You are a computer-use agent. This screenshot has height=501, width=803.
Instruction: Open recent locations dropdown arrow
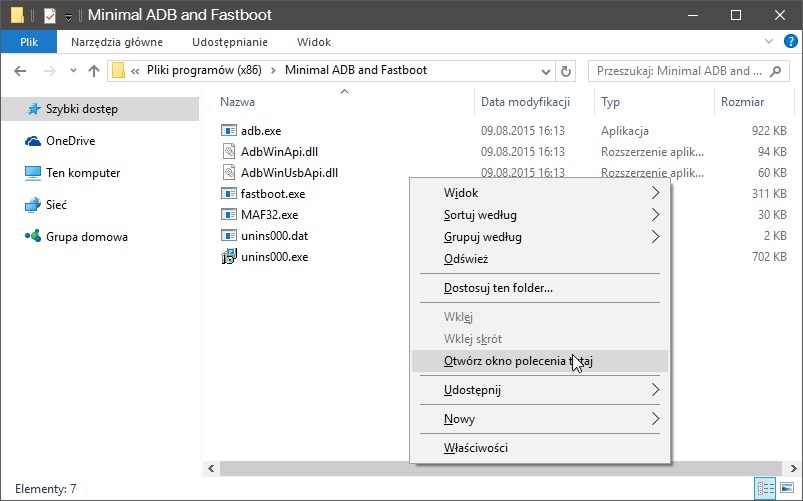click(x=73, y=71)
